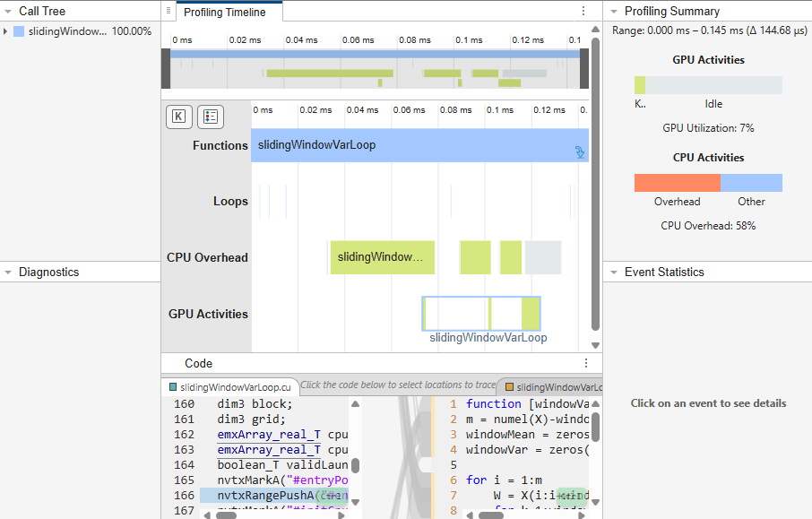The height and width of the screenshot is (519, 812).
Task: Collapse the Diagnostics panel
Action: pos(8,272)
